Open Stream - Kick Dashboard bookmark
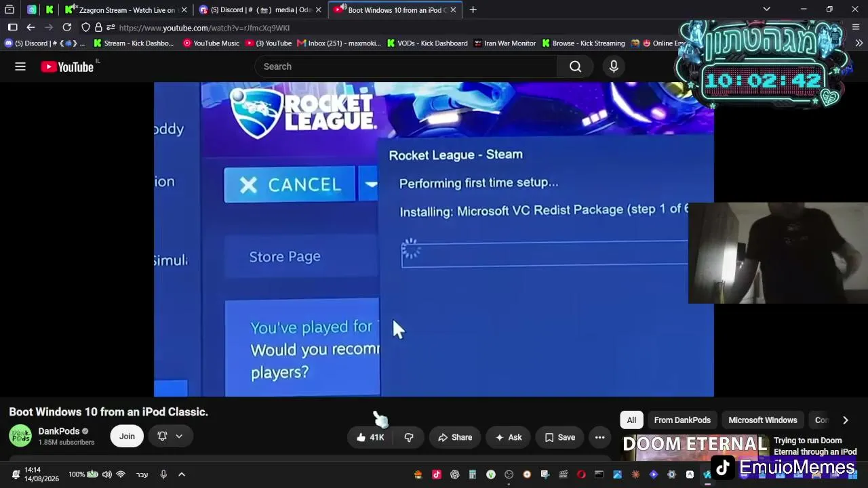The height and width of the screenshot is (488, 868). [134, 43]
